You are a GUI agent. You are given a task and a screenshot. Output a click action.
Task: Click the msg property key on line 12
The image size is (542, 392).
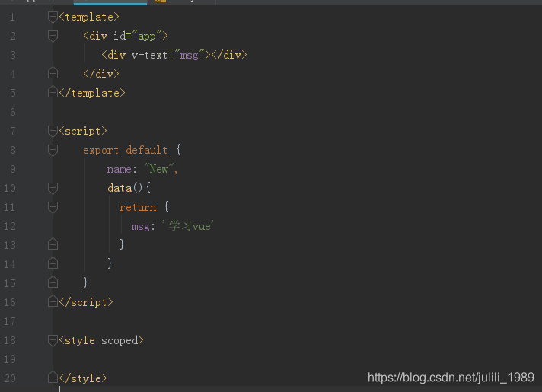[140, 227]
